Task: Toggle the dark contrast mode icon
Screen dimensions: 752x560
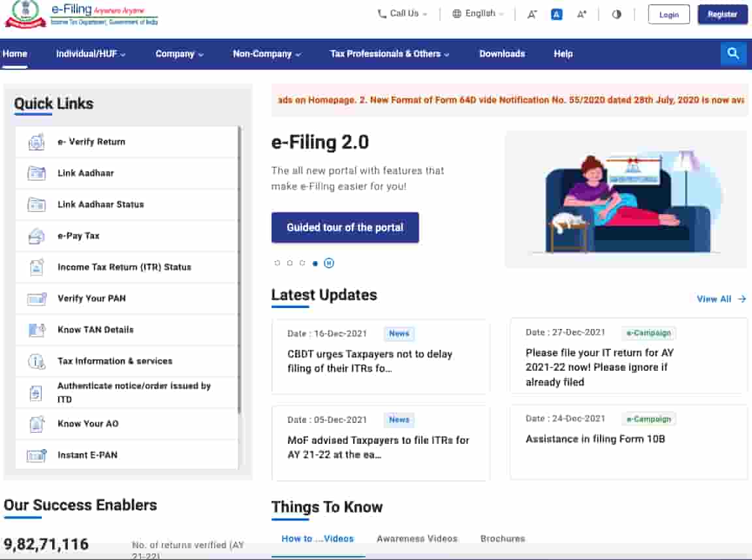Action: 616,14
